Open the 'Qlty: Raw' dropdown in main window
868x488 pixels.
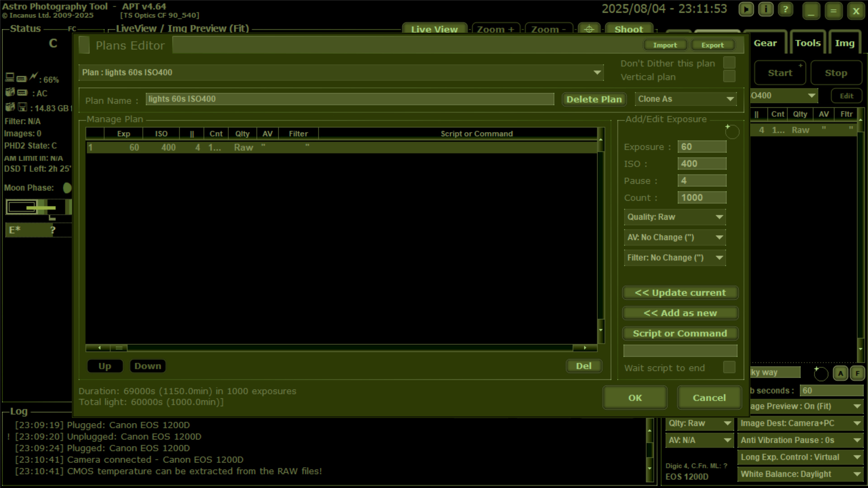pos(699,423)
